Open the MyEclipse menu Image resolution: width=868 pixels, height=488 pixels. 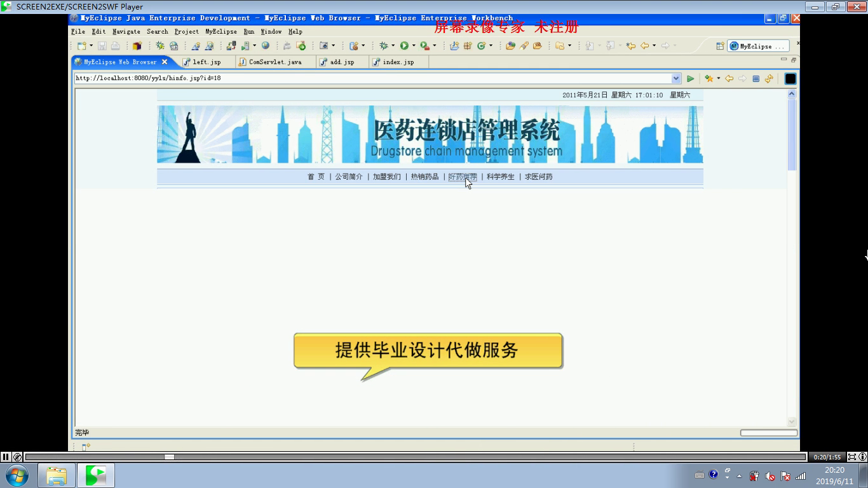(221, 31)
